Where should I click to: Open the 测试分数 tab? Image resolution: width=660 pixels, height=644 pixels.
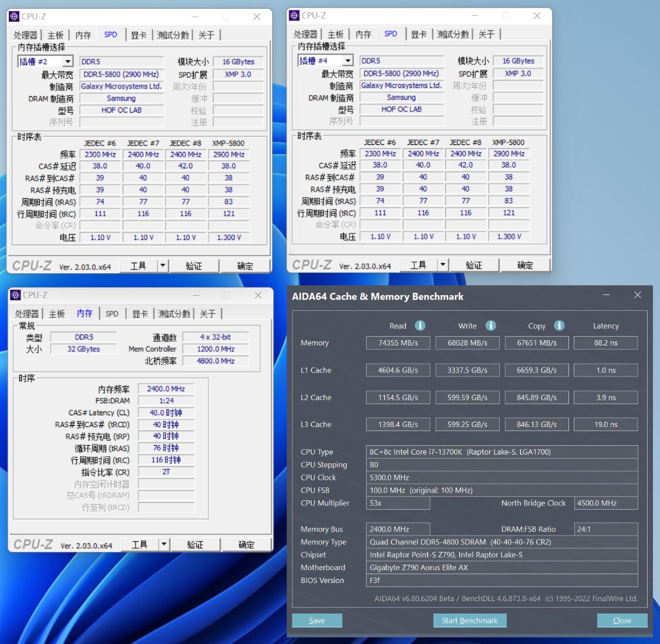coord(172,35)
